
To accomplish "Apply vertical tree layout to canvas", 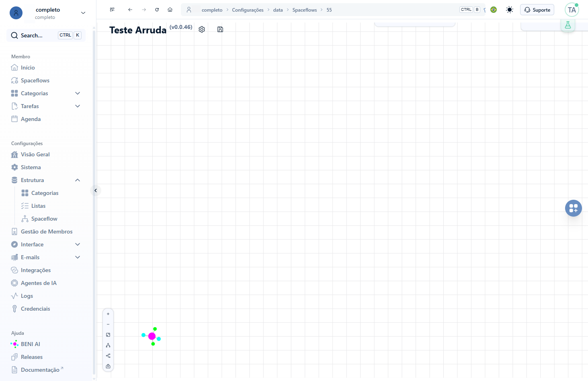I will [x=108, y=345].
